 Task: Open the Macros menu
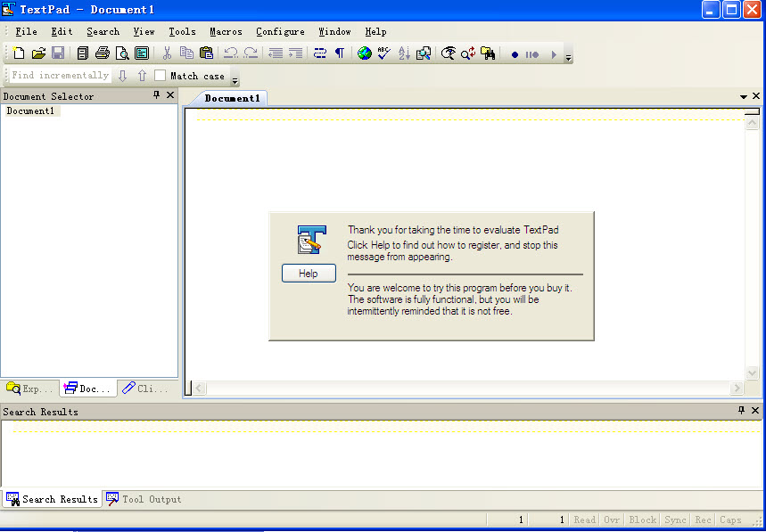pyautogui.click(x=226, y=32)
